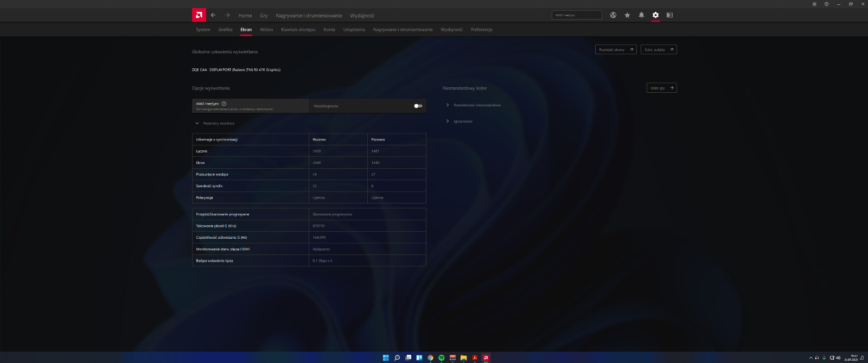Click the Monitorowanie stanu złącza HDMI row label
Screen dimensions: 868x363
pos(223,249)
